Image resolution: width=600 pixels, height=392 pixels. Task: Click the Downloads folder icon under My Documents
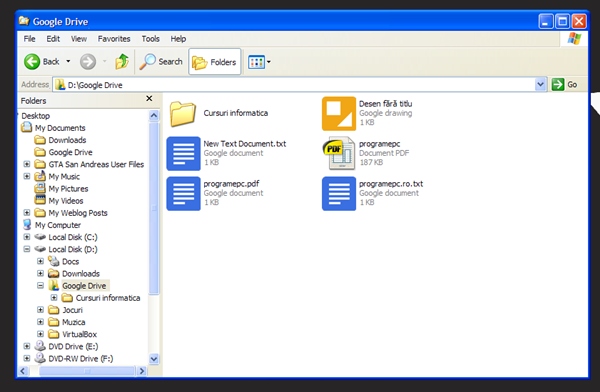click(40, 140)
